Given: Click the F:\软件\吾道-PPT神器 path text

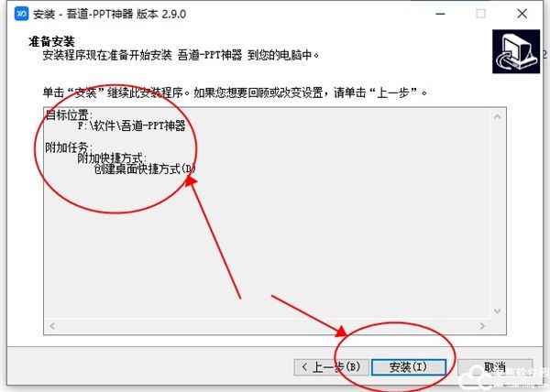Looking at the screenshot, I should 131,125.
